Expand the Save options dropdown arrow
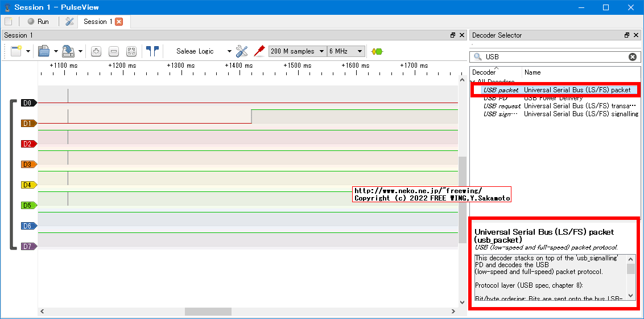The width and height of the screenshot is (644, 319). click(x=81, y=51)
